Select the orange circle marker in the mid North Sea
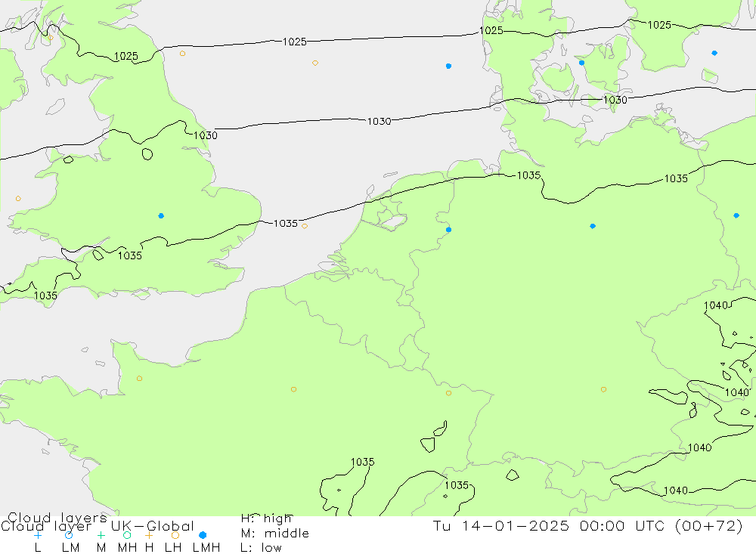The height and width of the screenshot is (554, 756). (x=314, y=63)
